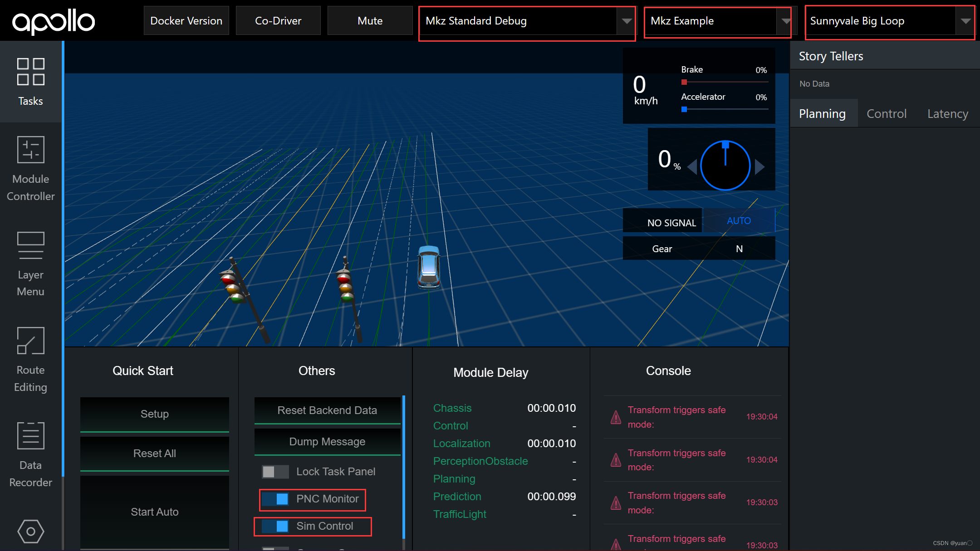Click the Mute button
980x551 pixels.
370,21
